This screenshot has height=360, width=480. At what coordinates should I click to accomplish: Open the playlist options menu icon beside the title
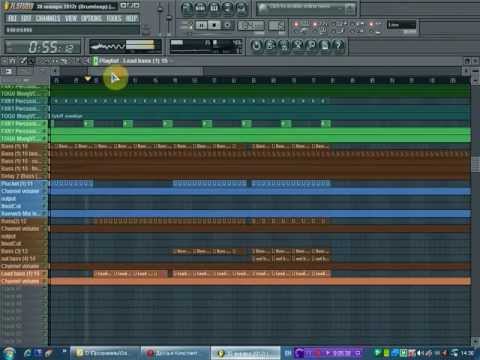tap(96, 61)
